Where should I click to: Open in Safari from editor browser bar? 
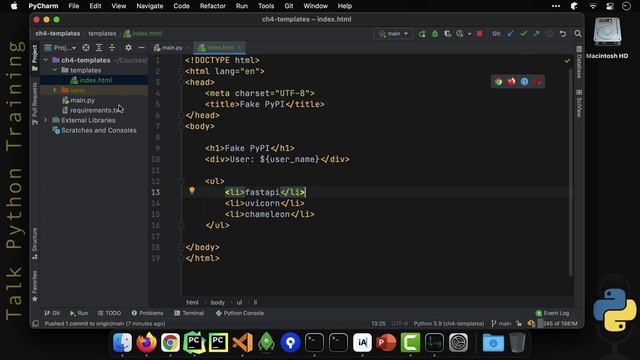tap(524, 82)
